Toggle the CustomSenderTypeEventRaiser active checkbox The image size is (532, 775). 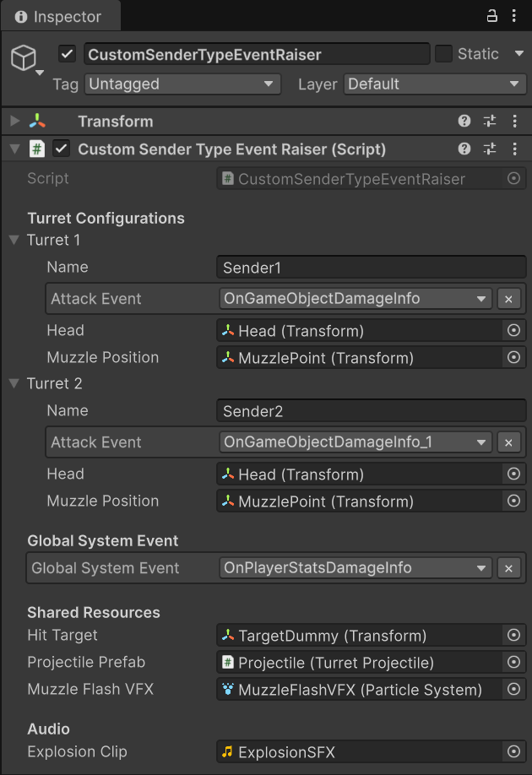[x=64, y=53]
